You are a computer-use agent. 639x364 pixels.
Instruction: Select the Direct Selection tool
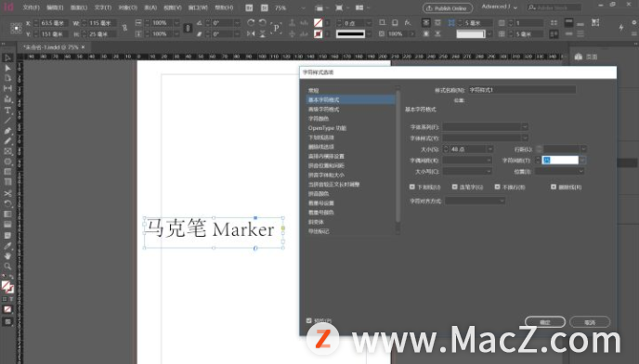coord(7,68)
